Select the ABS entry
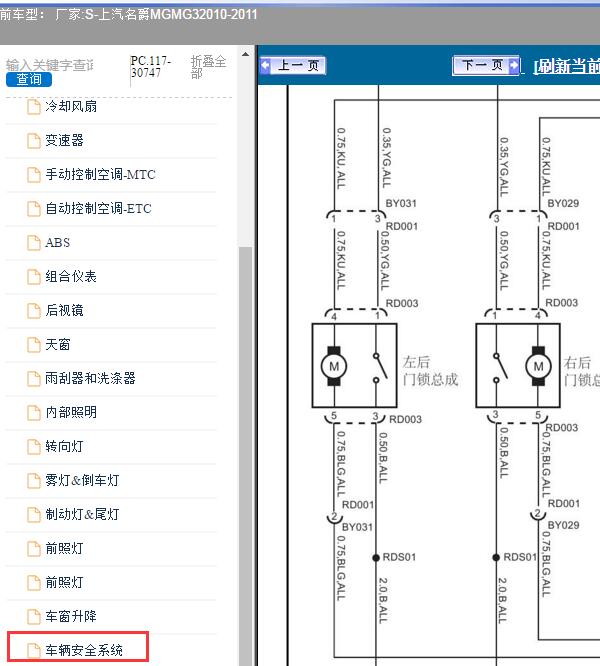 point(57,242)
